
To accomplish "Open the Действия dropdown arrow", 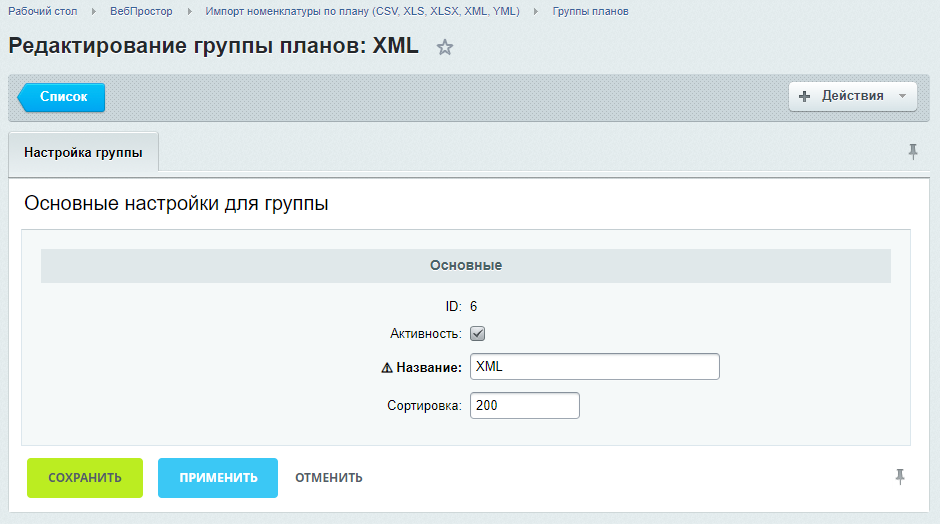I will coord(902,96).
